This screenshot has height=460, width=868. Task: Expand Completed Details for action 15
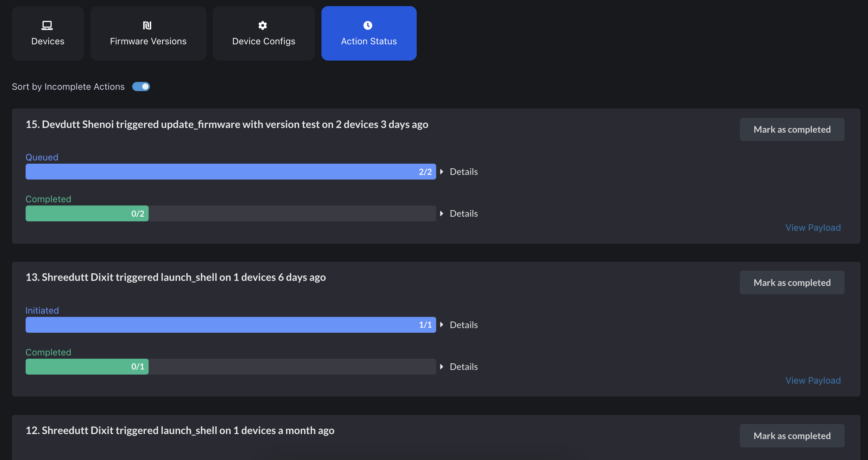click(459, 213)
